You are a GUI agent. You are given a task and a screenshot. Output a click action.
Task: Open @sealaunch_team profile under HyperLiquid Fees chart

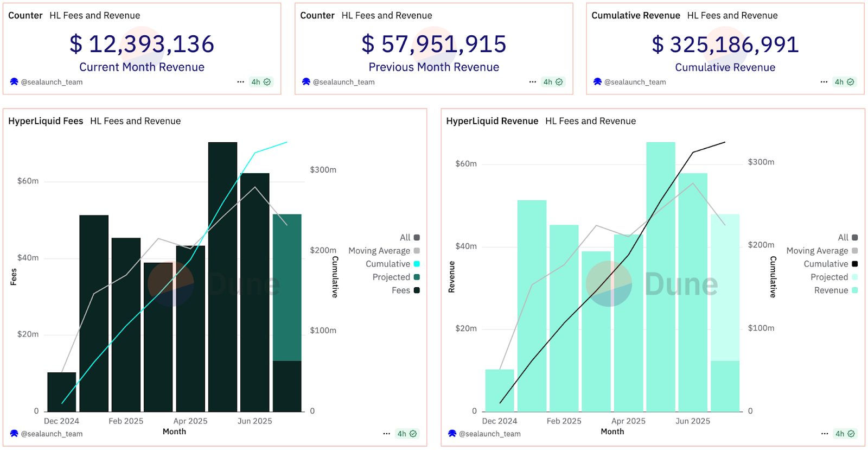(52, 434)
